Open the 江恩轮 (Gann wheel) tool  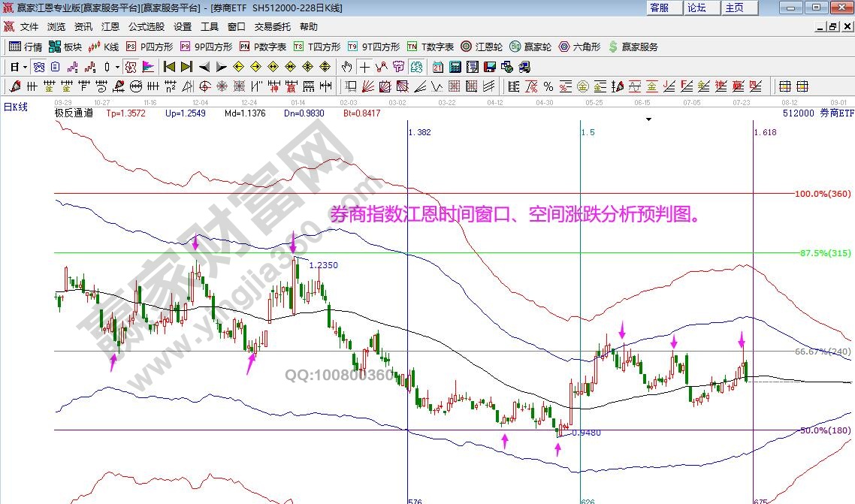pos(482,47)
